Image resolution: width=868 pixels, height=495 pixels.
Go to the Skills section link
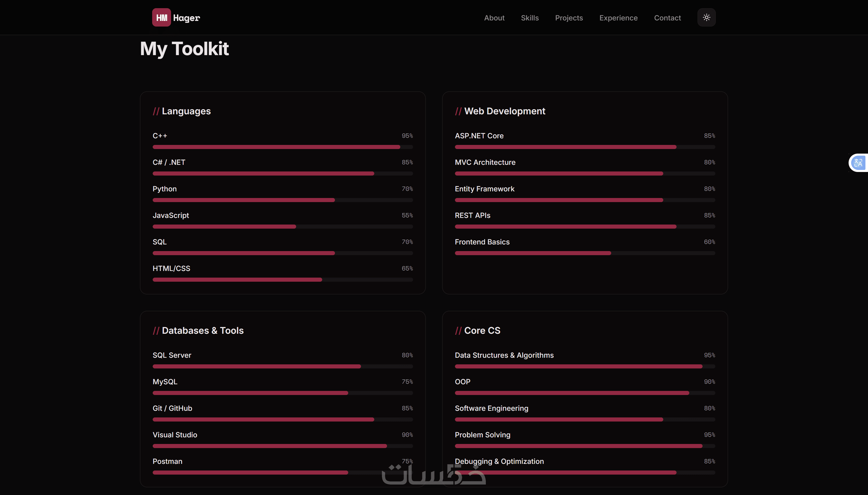[529, 18]
